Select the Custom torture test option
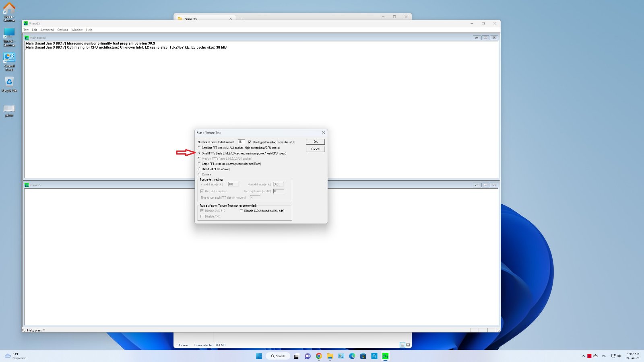Image resolution: width=644 pixels, height=362 pixels. coord(199,174)
